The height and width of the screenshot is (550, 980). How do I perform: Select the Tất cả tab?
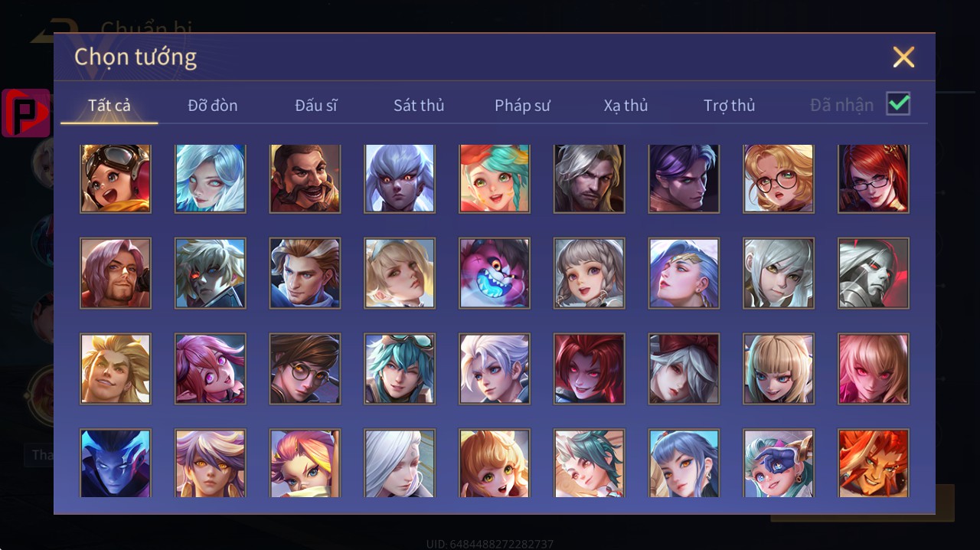[x=109, y=106]
